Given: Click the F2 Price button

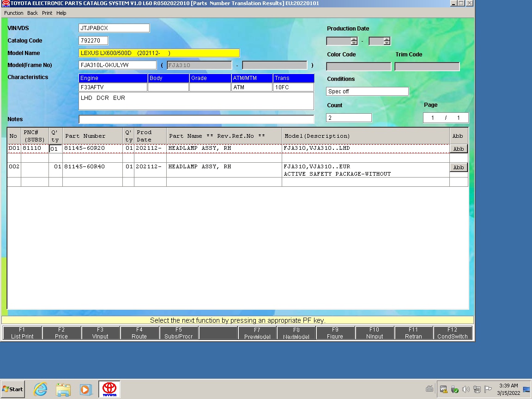Looking at the screenshot, I should pyautogui.click(x=61, y=333).
